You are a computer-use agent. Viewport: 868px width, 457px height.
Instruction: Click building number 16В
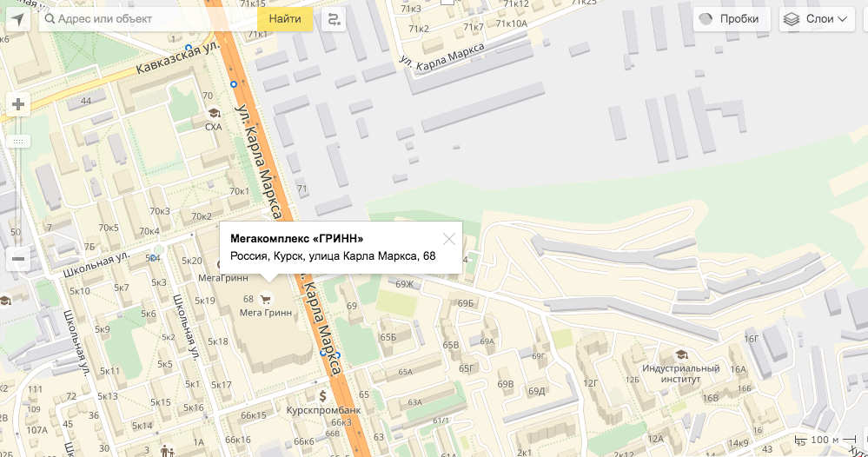pos(710,398)
